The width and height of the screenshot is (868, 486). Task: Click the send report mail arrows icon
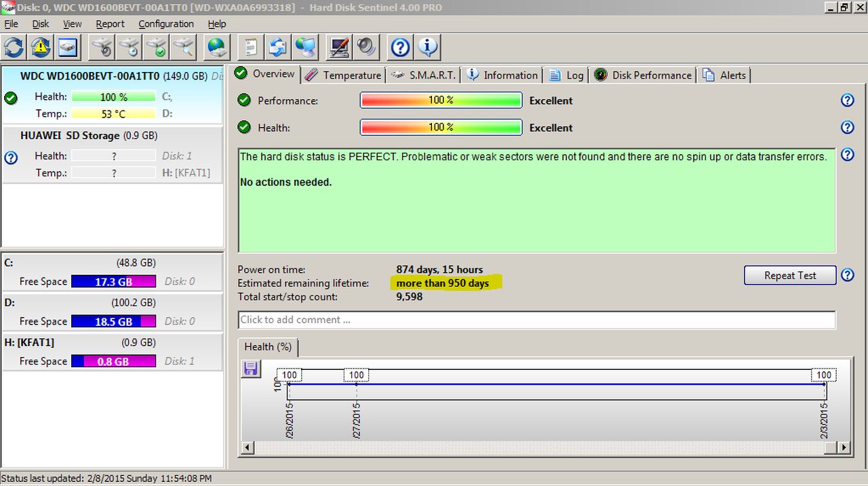click(x=279, y=47)
